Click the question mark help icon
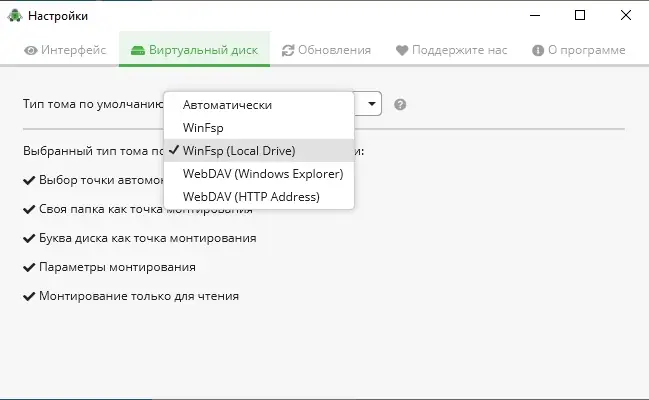The height and width of the screenshot is (400, 649). 400,104
